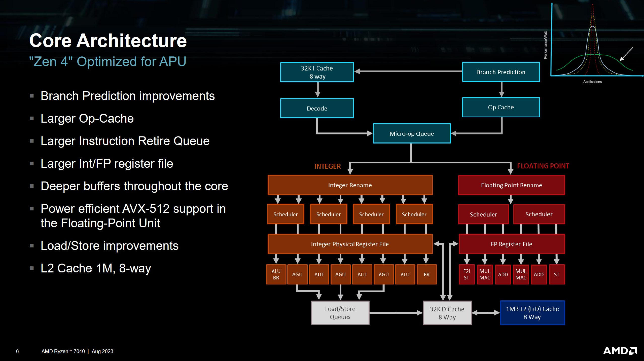Select the Load/Store improvements bullet
Viewport: 644px width, 361px height.
110,246
